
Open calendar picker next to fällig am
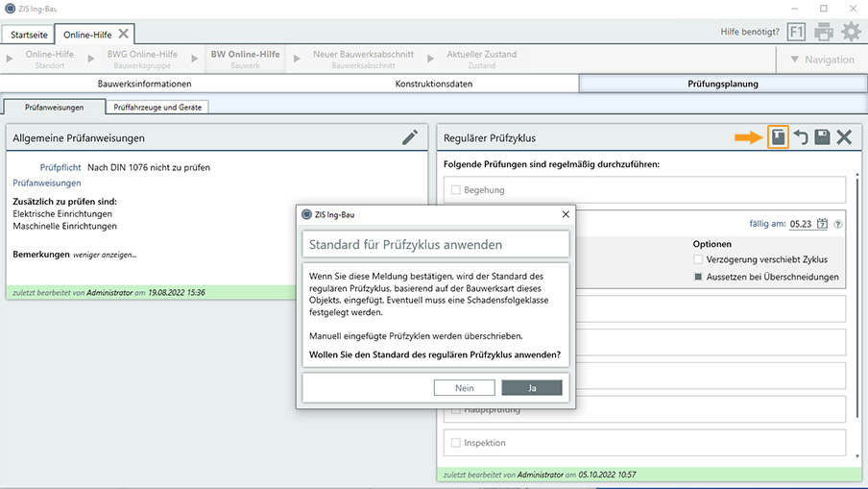click(x=822, y=224)
